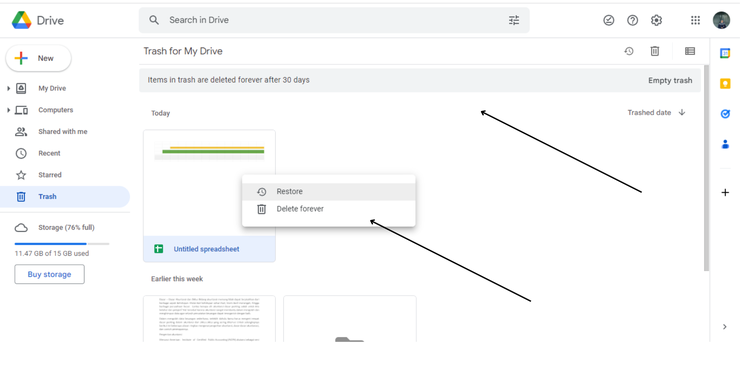750x375 pixels.
Task: Click '11.47 GB of 15 GB used' text
Action: (52, 254)
